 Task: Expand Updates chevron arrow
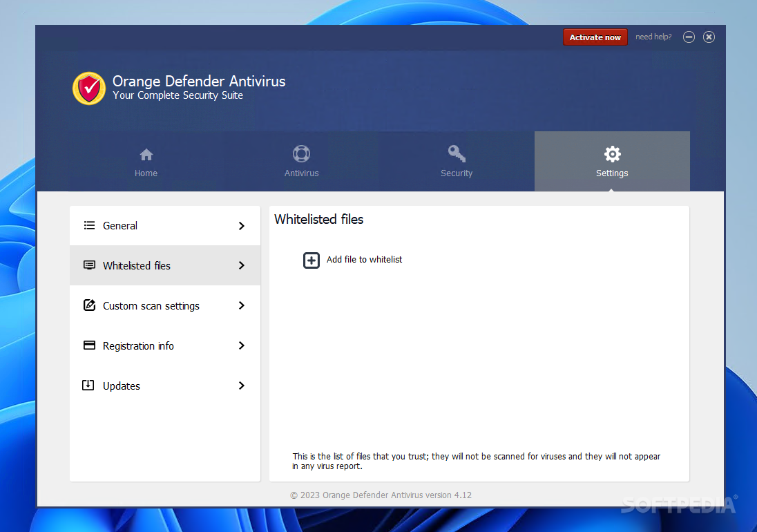pos(241,386)
